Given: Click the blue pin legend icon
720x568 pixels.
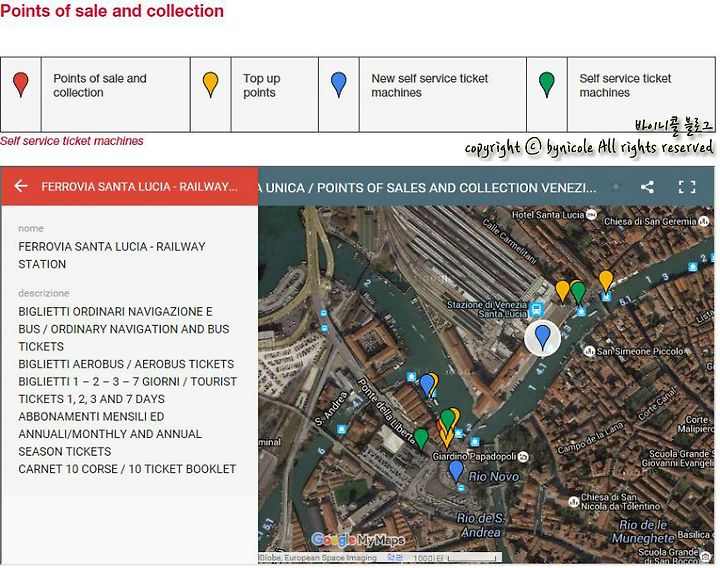Looking at the screenshot, I should (x=338, y=84).
